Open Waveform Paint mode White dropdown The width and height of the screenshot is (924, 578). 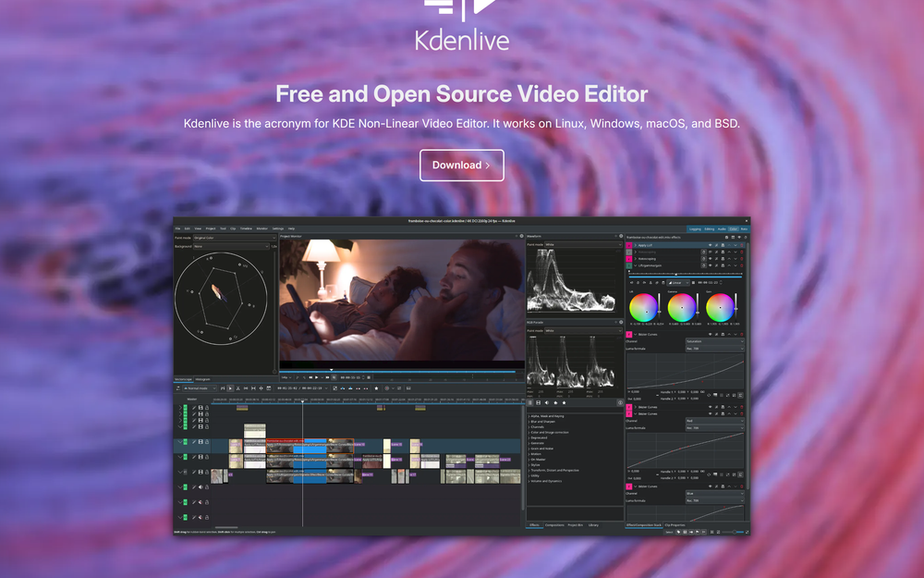pos(583,244)
